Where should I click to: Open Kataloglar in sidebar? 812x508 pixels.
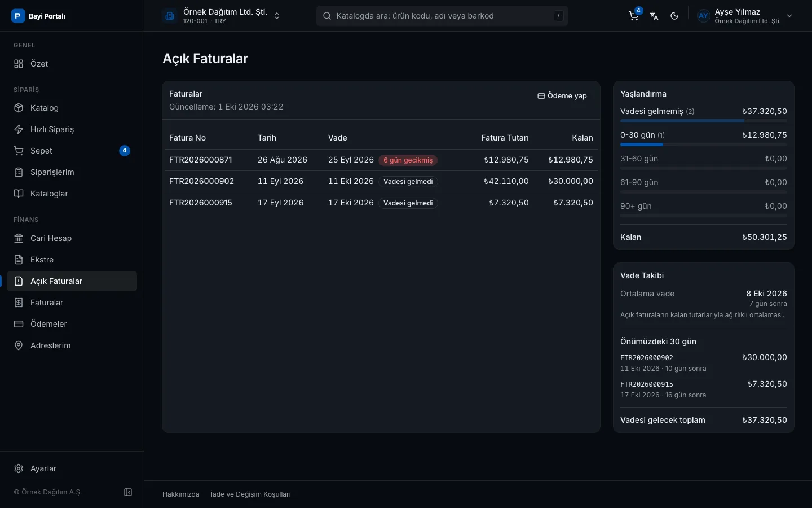coord(72,194)
